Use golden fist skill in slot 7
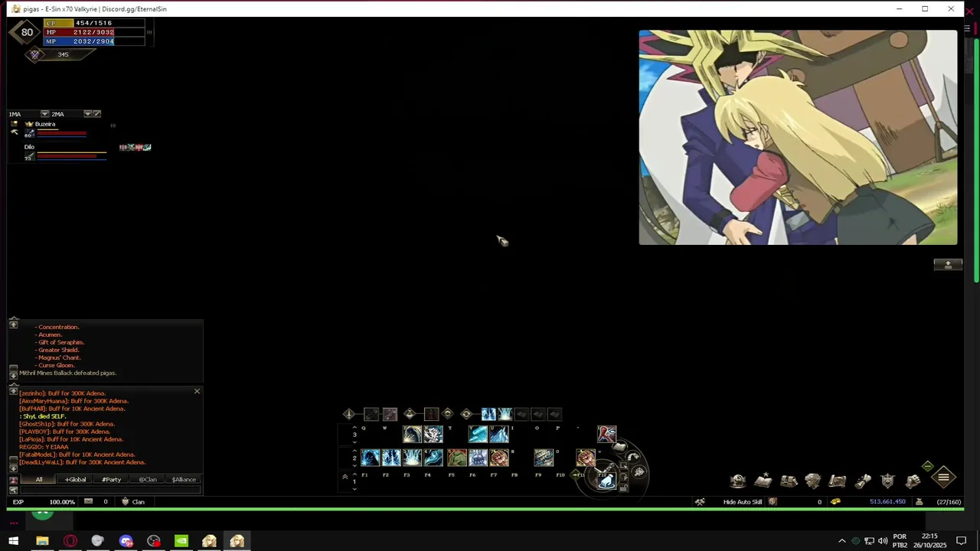The image size is (980, 551). tap(499, 458)
